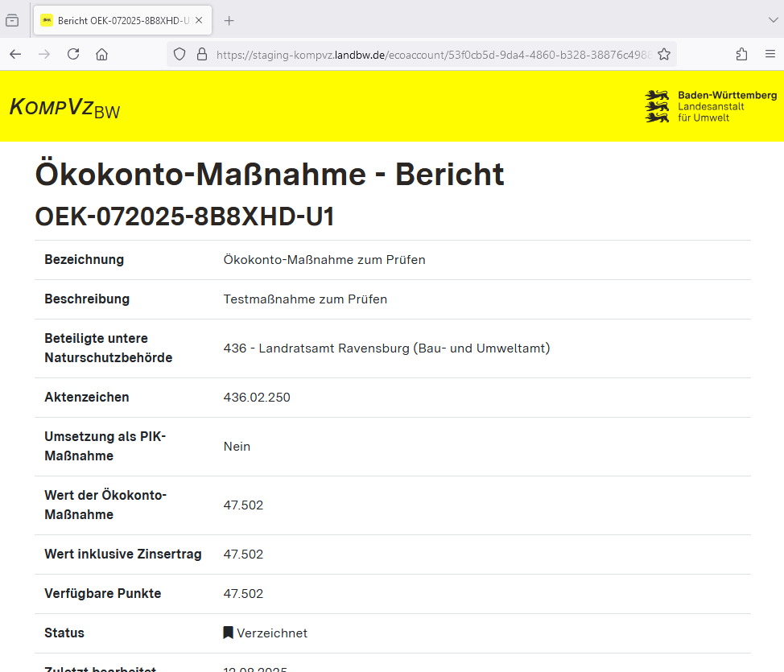The width and height of the screenshot is (784, 672).
Task: Open the tracking protection shield panel
Action: click(x=179, y=54)
